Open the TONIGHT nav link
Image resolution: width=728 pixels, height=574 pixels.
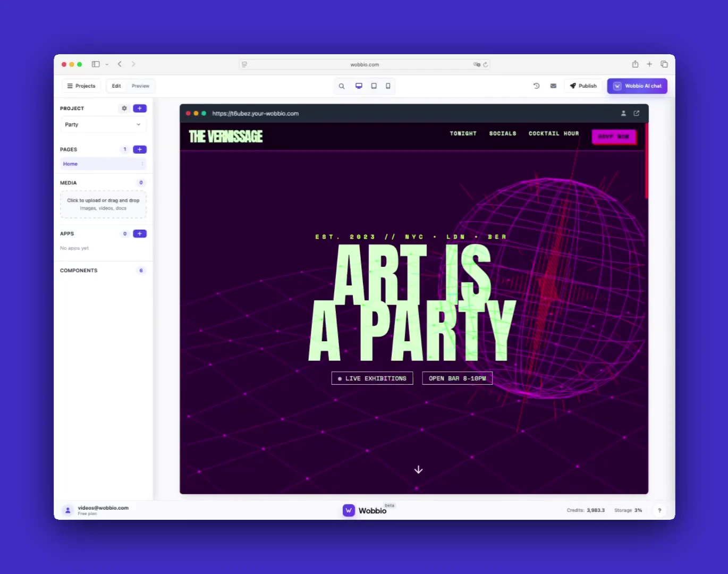tap(463, 133)
